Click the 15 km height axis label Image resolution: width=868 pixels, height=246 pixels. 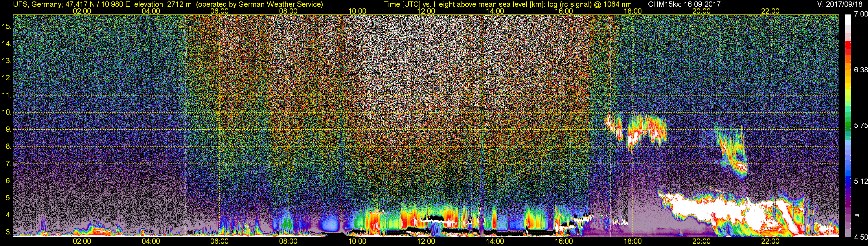(x=6, y=26)
